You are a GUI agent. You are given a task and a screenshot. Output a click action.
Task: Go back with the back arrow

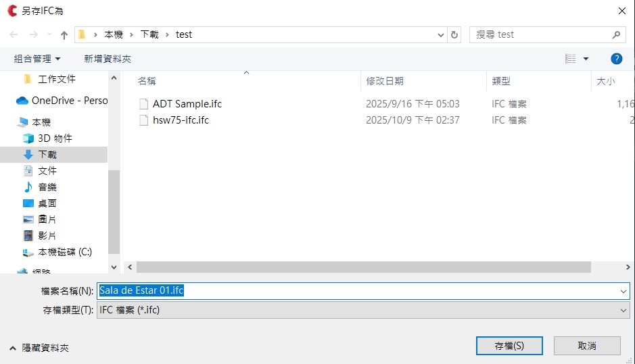tap(14, 35)
